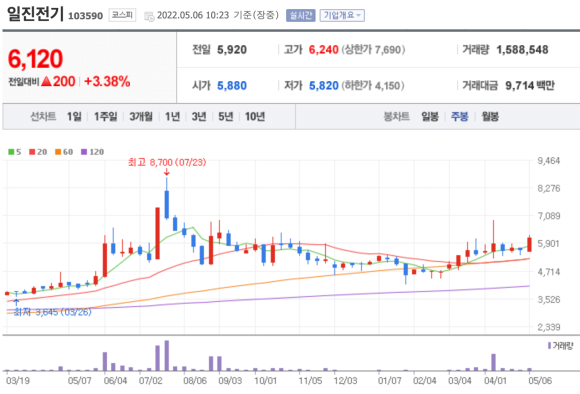This screenshot has width=580, height=394.
Task: Click the 최저 3,645 (03/26) low marker
Action: click(52, 312)
